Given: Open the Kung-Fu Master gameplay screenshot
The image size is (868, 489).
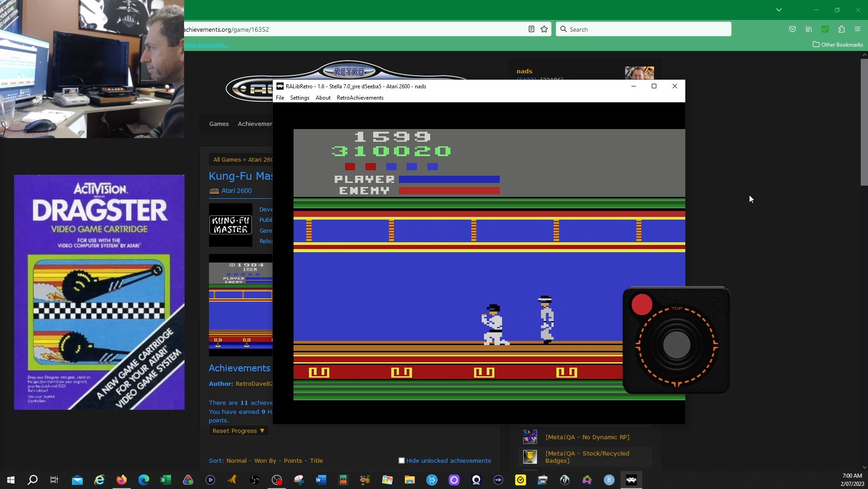Looking at the screenshot, I should pyautogui.click(x=241, y=305).
